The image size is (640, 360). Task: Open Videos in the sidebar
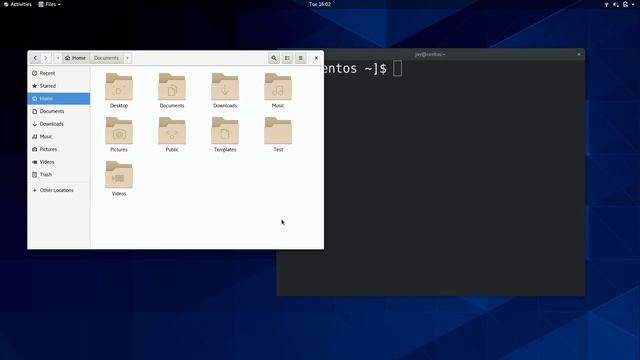pyautogui.click(x=59, y=162)
